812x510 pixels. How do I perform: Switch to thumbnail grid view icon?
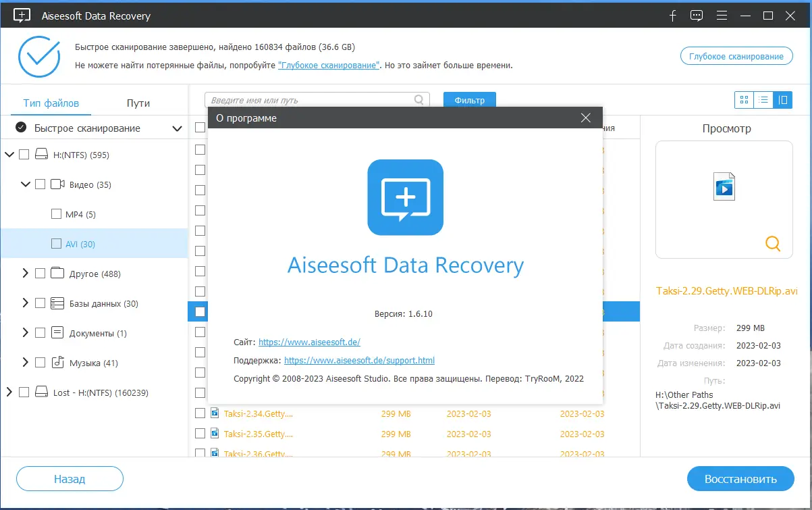pos(744,100)
